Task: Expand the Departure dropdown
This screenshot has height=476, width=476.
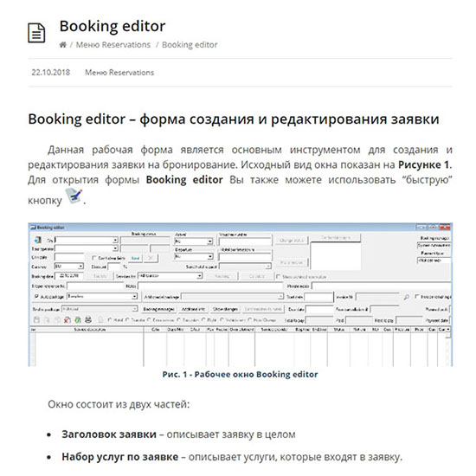Action: point(209,257)
